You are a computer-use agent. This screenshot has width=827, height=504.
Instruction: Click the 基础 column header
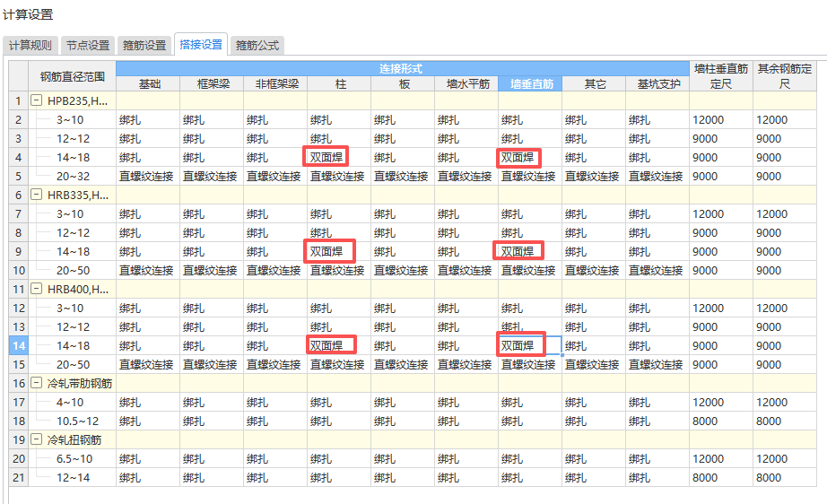click(148, 83)
